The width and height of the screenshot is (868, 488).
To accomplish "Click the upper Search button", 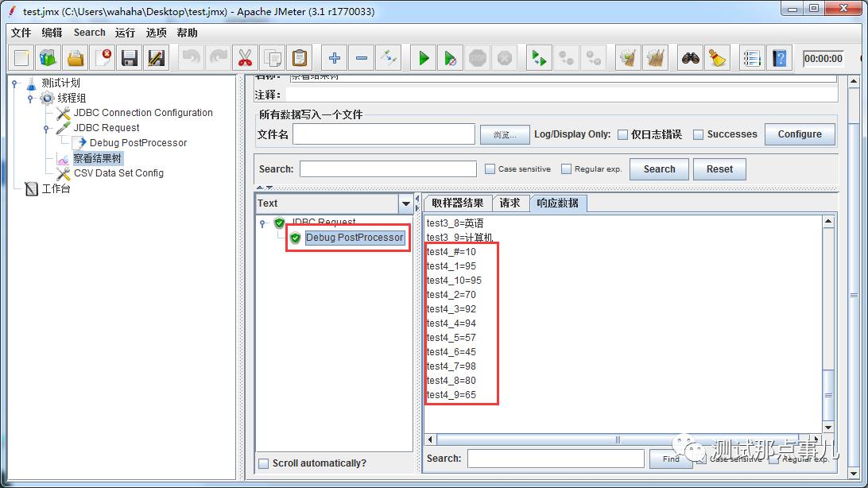I will [659, 169].
